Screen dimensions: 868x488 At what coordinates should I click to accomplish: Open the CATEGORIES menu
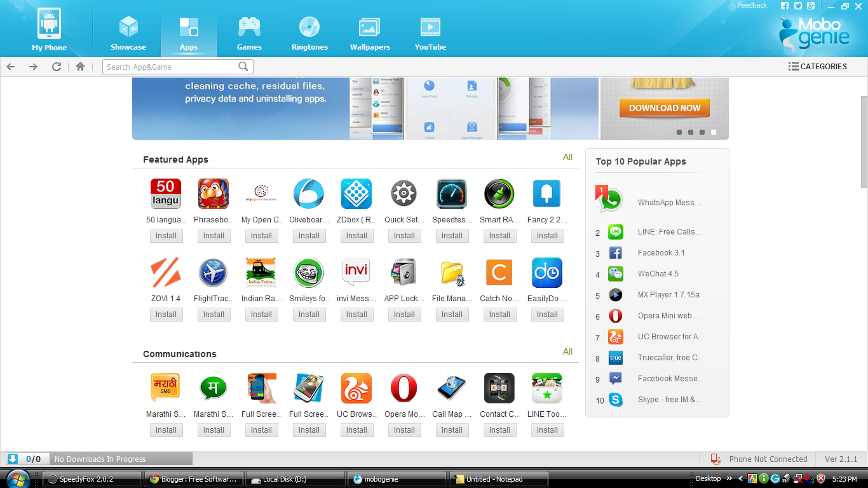point(817,66)
